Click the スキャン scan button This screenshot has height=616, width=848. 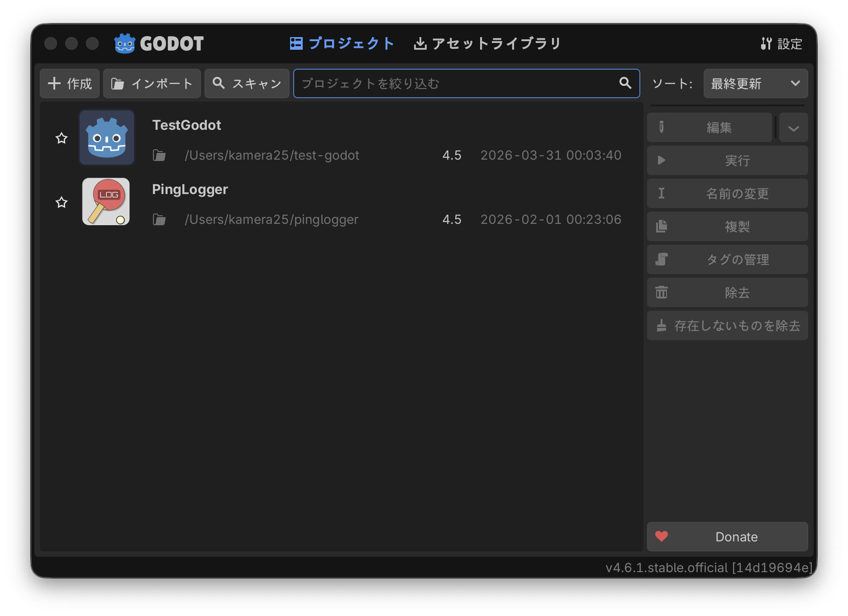pyautogui.click(x=247, y=84)
